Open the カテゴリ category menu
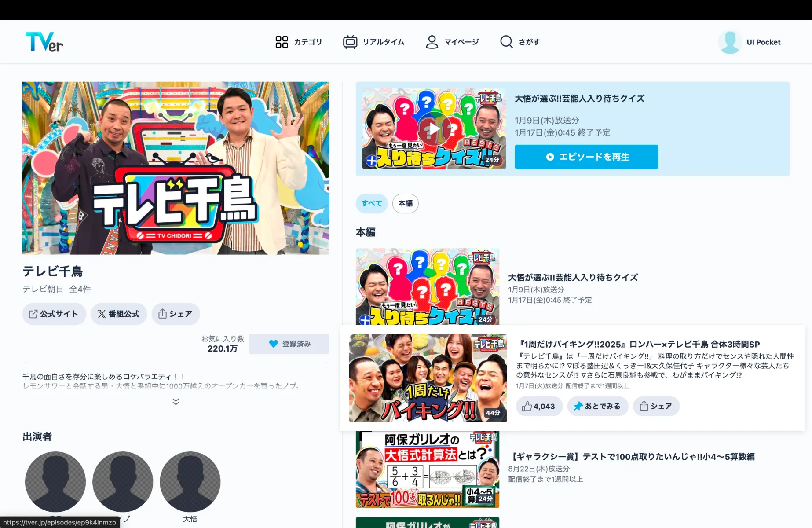 pyautogui.click(x=299, y=42)
